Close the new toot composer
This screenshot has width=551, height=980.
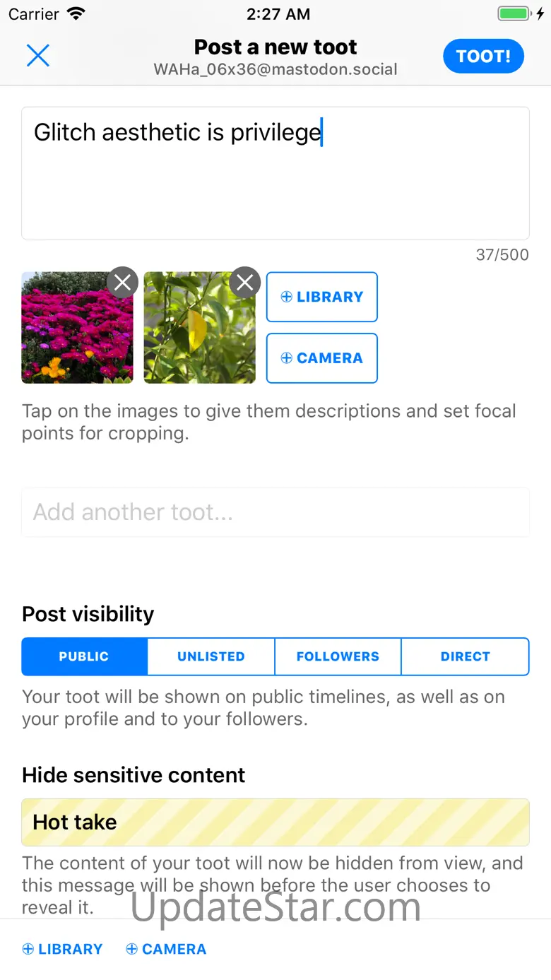coord(37,55)
